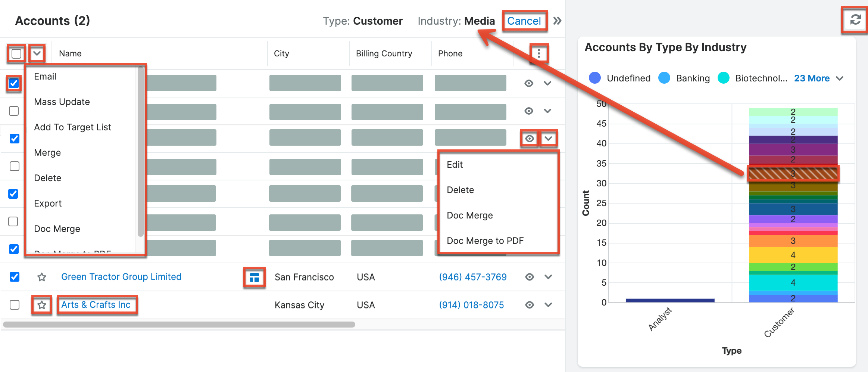Click Cancel to clear chart filter
The image size is (868, 372).
click(x=524, y=21)
